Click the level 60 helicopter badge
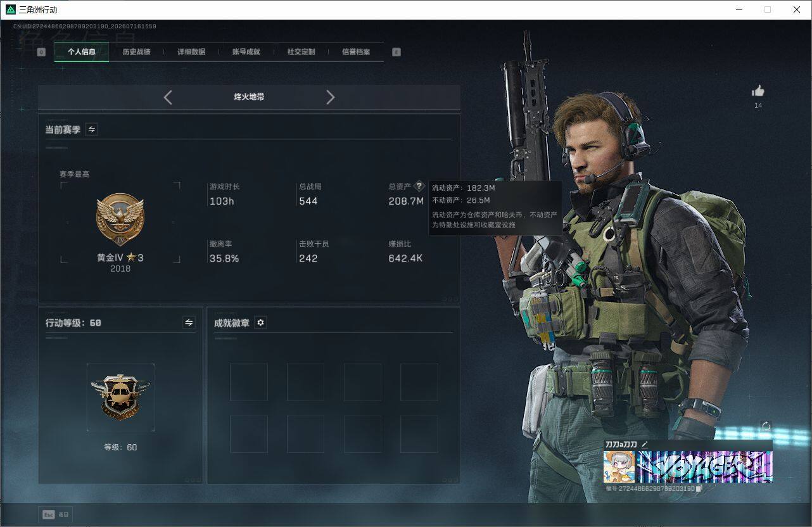This screenshot has width=812, height=527. 120,397
